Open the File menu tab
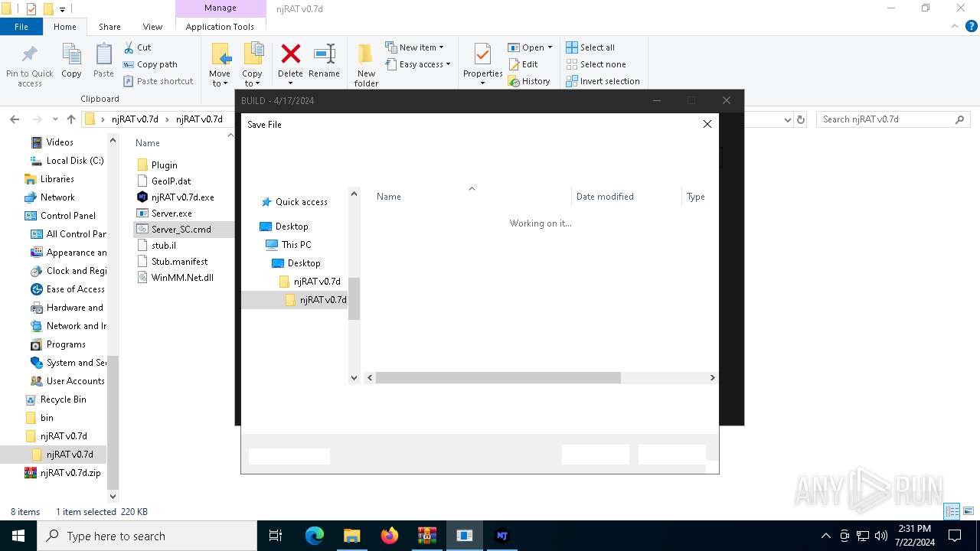Image resolution: width=980 pixels, height=551 pixels. (x=21, y=26)
